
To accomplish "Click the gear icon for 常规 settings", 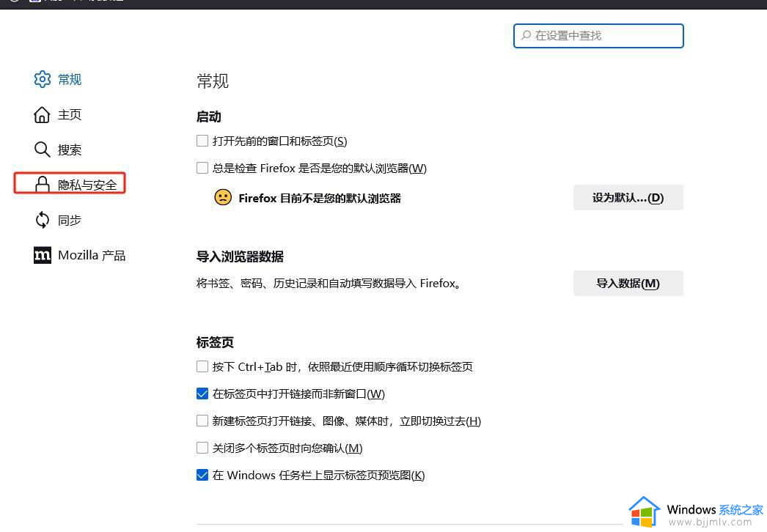I will pos(42,79).
